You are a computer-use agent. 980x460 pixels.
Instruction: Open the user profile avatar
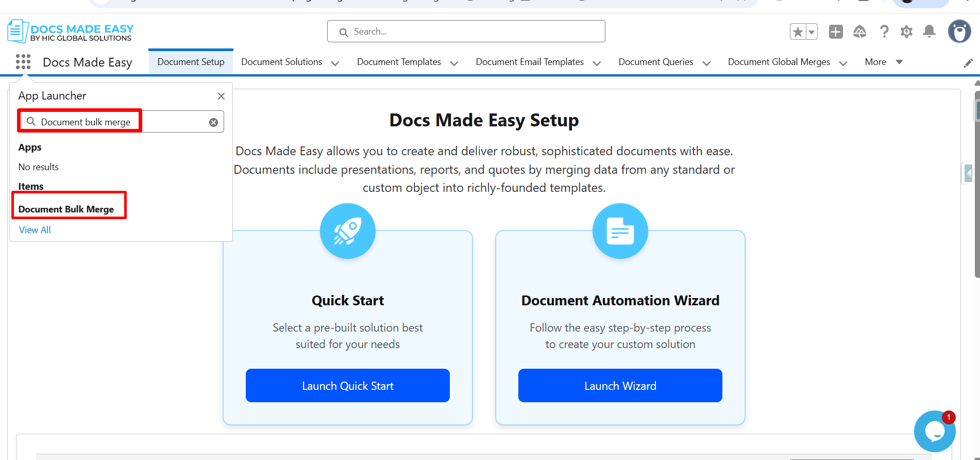click(959, 32)
